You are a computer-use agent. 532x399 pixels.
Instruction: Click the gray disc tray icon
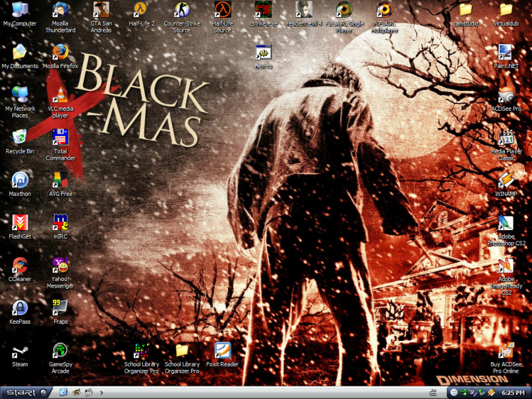tap(473, 392)
